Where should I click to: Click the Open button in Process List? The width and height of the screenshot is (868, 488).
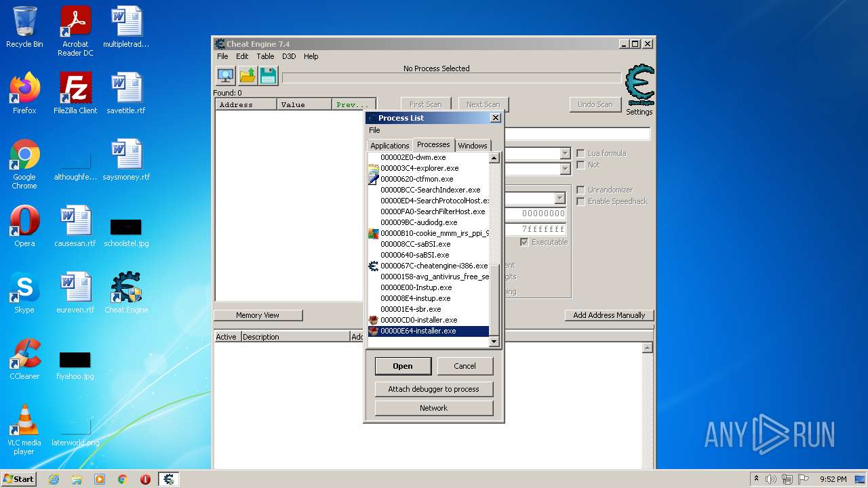tap(403, 366)
